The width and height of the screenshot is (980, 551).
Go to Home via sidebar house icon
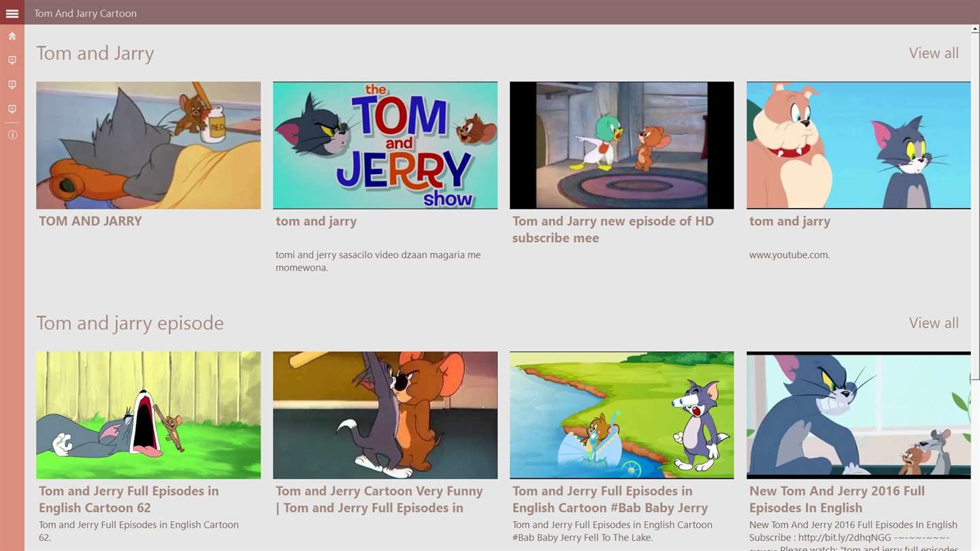pos(12,36)
